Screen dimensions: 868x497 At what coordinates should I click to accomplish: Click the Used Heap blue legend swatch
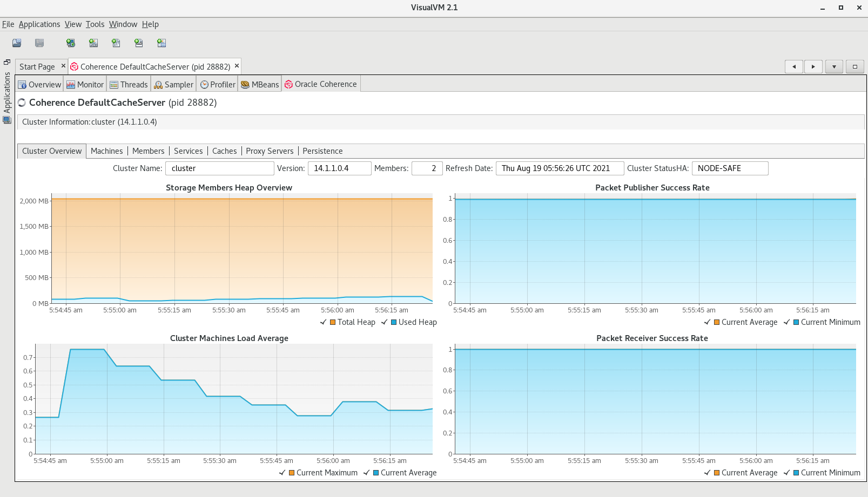point(394,322)
